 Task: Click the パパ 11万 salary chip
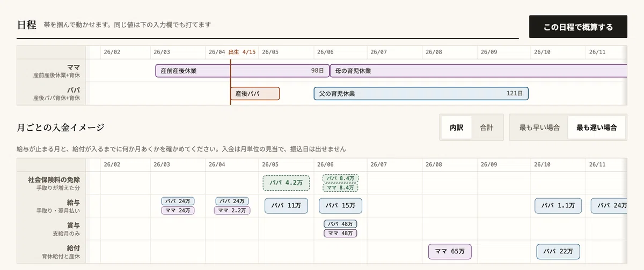[286, 206]
